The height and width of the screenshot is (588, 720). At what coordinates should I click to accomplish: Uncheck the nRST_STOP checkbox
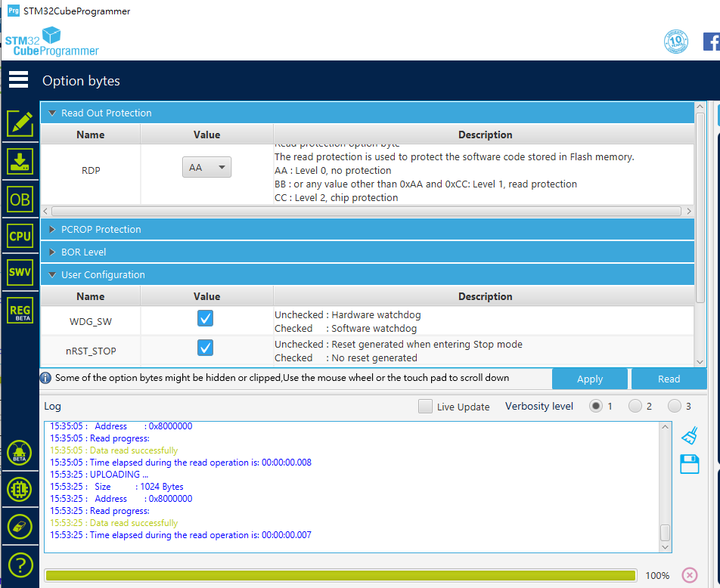(205, 348)
